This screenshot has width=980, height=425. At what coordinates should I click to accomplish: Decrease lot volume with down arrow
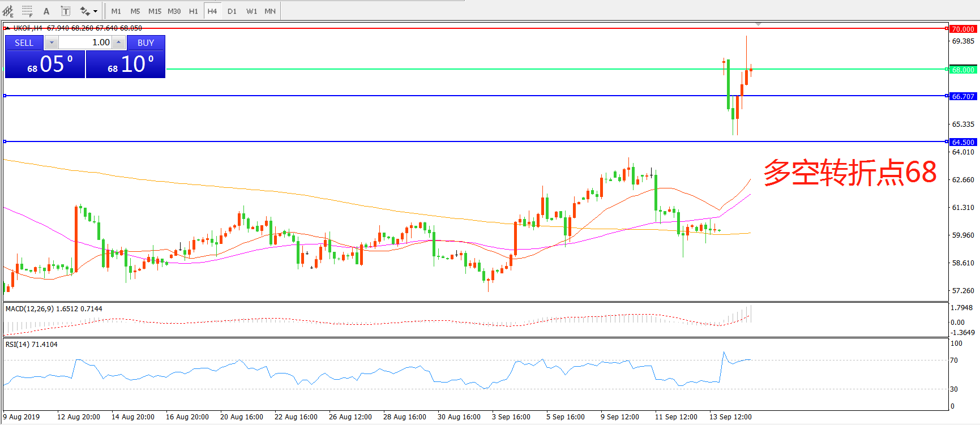click(x=52, y=42)
